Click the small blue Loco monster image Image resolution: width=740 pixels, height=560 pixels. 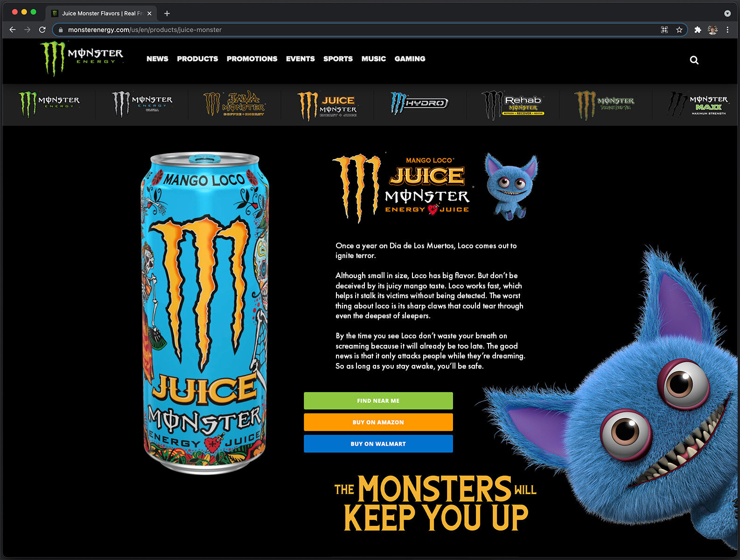click(x=511, y=187)
